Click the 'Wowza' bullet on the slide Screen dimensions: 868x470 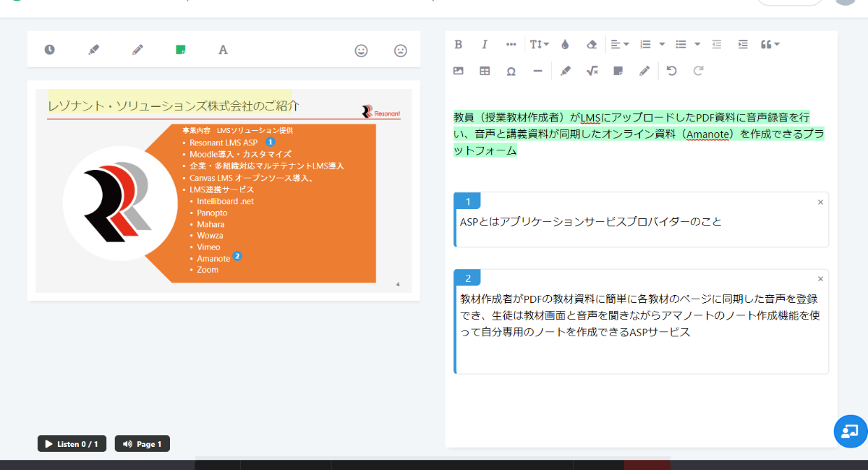coord(210,236)
